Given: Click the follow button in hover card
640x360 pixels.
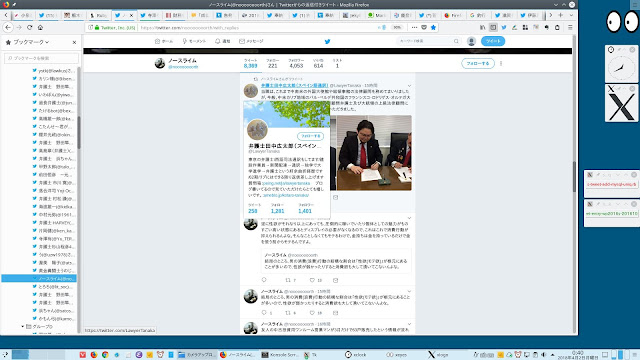Looking at the screenshot, I should 311,136.
